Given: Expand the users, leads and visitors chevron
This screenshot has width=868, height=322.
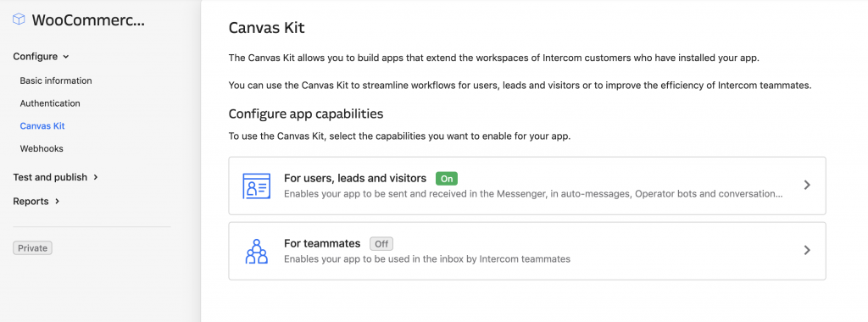Looking at the screenshot, I should [x=807, y=185].
